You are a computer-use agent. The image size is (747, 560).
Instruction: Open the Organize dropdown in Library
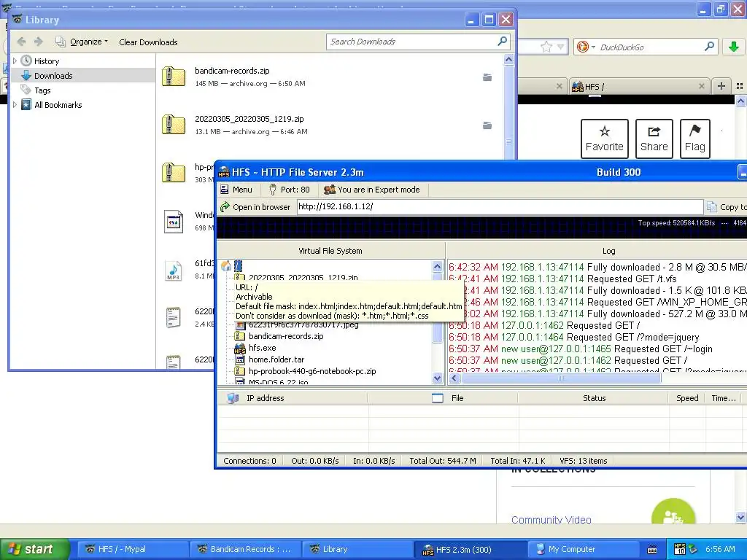pyautogui.click(x=82, y=42)
